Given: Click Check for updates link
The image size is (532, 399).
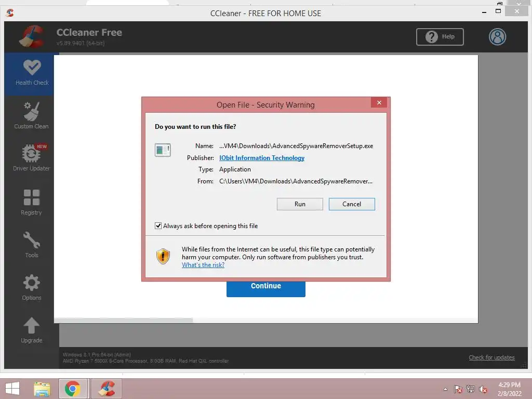Looking at the screenshot, I should 491,357.
